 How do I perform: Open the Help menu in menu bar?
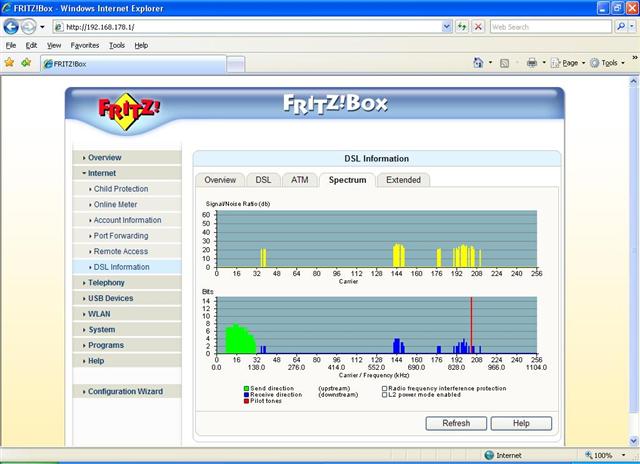click(x=141, y=45)
